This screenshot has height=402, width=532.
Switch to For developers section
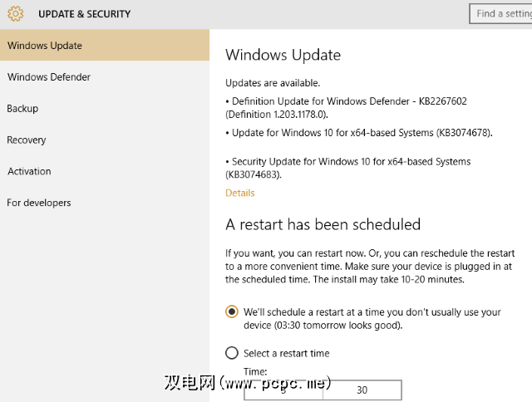(x=39, y=203)
